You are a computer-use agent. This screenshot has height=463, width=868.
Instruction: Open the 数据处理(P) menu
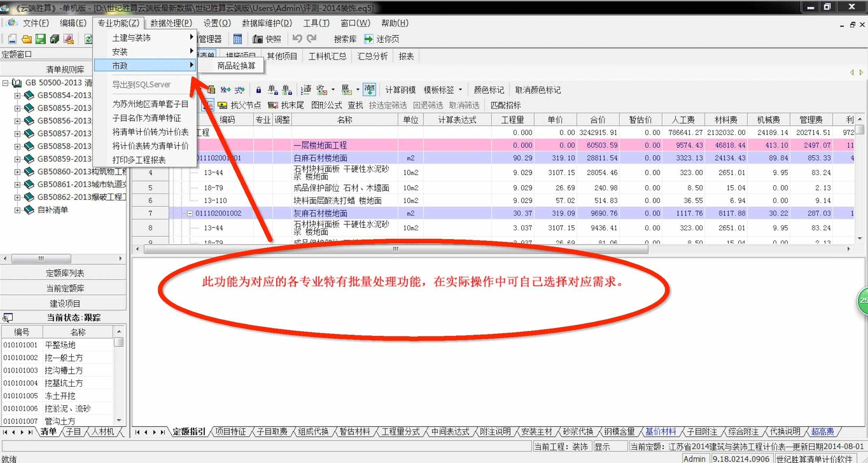(x=171, y=23)
